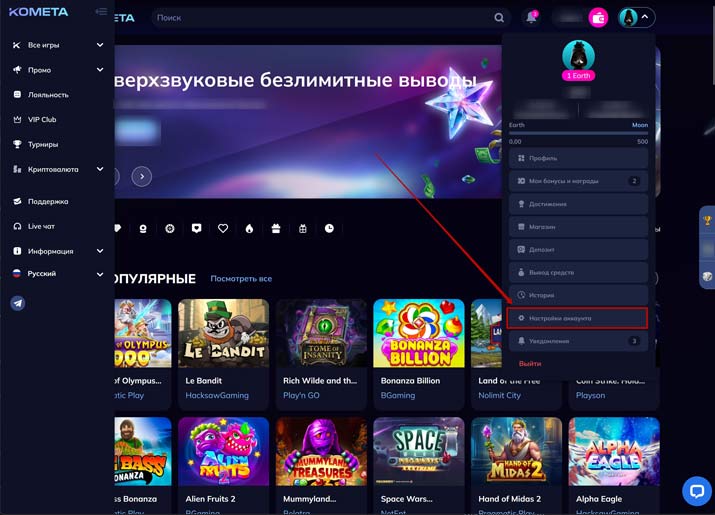Viewport: 715px width, 515px height.
Task: Click the 1 Earth level badge
Action: coord(578,76)
